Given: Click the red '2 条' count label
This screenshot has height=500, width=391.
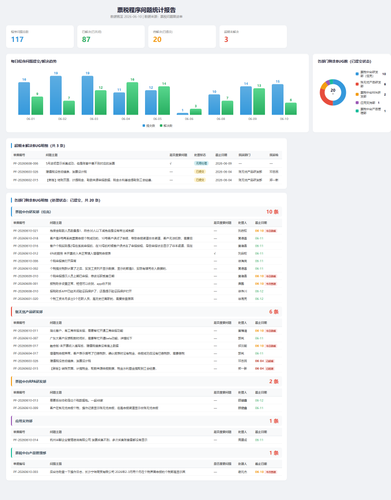Looking at the screenshot, I should (x=274, y=381).
